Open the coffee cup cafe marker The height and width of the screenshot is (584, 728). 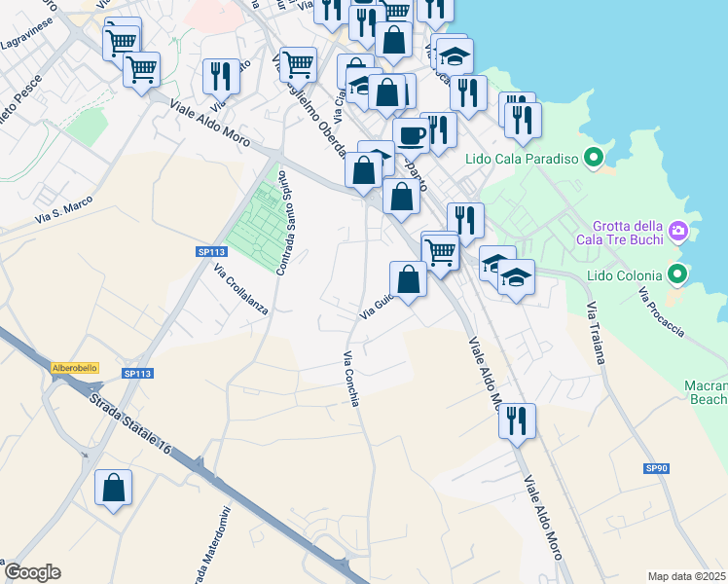pyautogui.click(x=411, y=136)
